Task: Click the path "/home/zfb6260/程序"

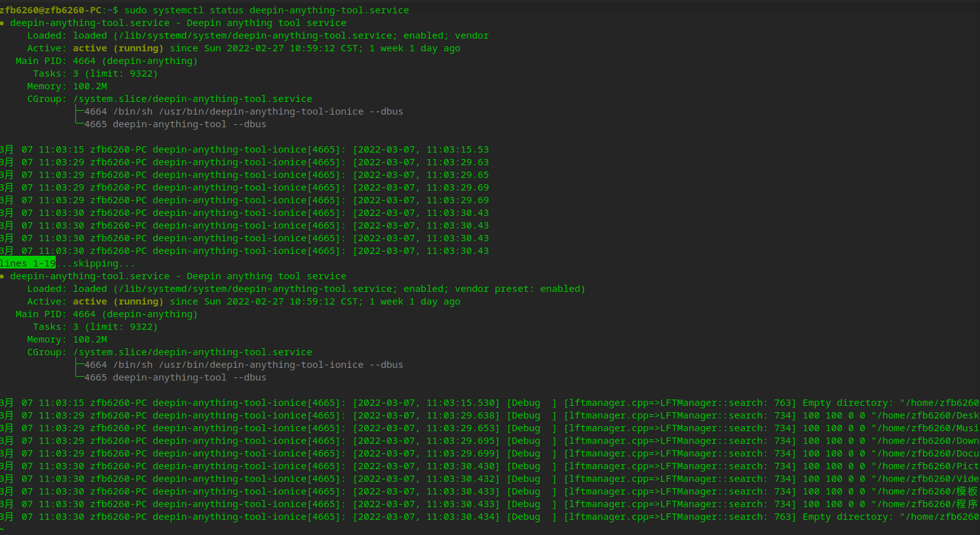Action: click(x=927, y=504)
